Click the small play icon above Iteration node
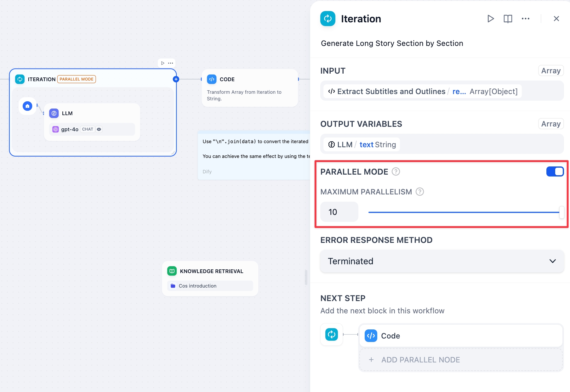Viewport: 570px width, 392px height. [x=162, y=63]
